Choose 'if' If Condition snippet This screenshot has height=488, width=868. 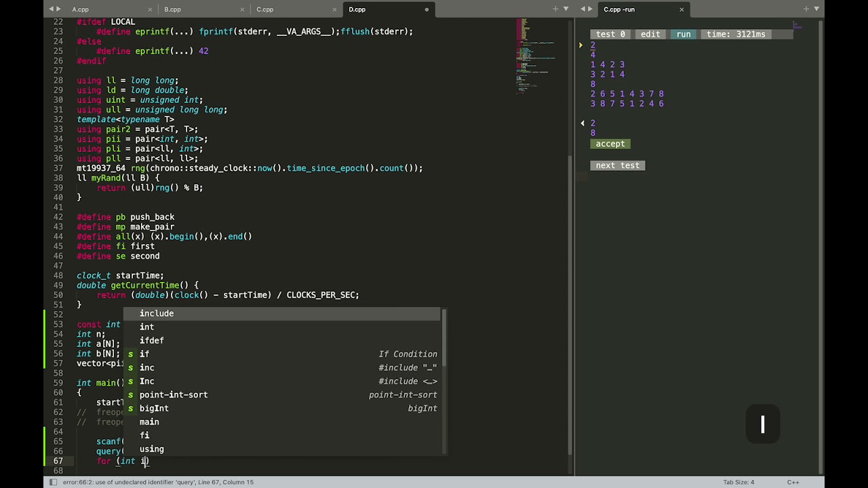(283, 354)
